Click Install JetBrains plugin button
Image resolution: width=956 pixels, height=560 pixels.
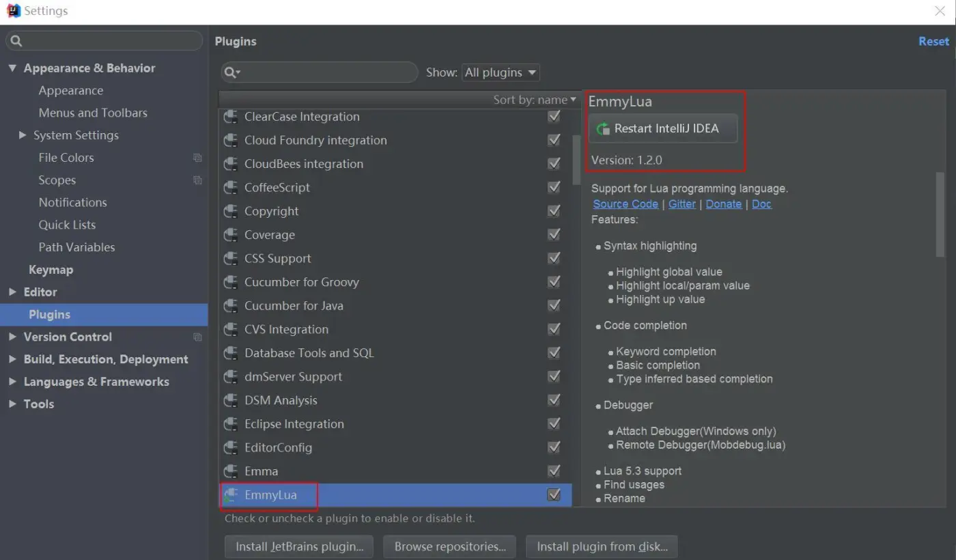[x=299, y=546]
